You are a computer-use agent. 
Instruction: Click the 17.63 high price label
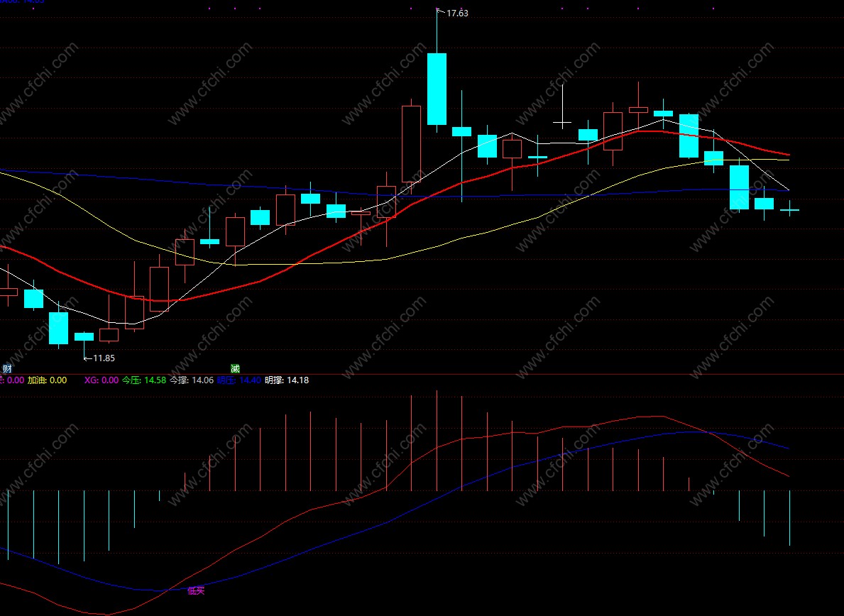tap(457, 13)
